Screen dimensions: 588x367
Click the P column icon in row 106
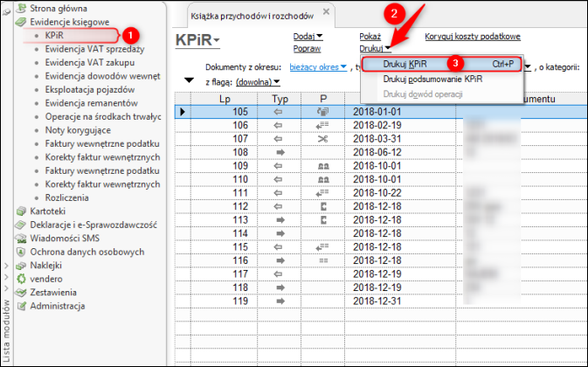click(x=322, y=125)
